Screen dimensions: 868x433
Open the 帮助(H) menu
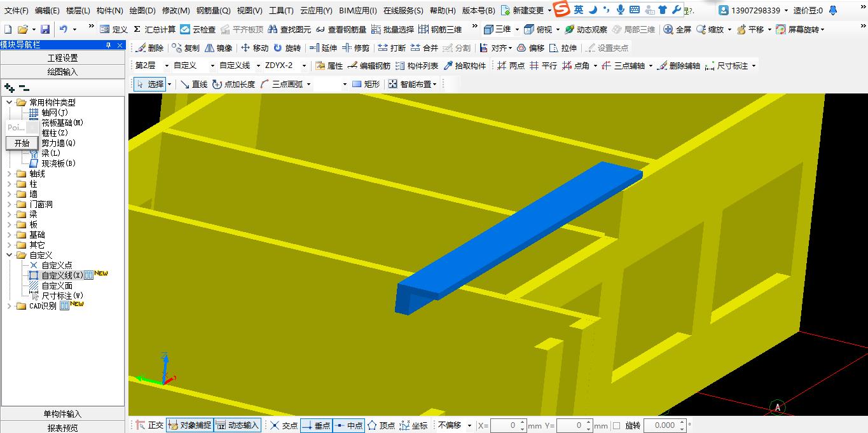443,11
